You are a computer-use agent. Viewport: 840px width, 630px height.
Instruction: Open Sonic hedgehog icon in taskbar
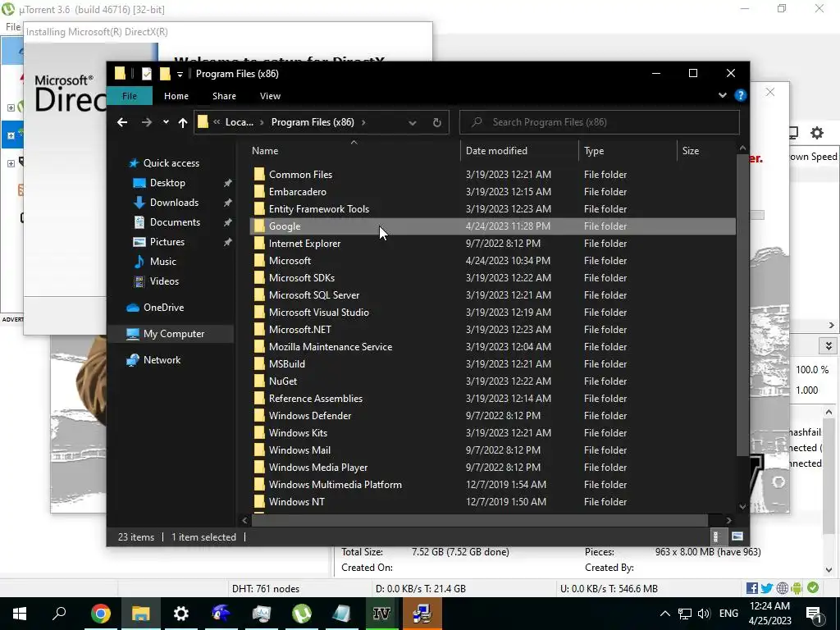[x=221, y=614]
